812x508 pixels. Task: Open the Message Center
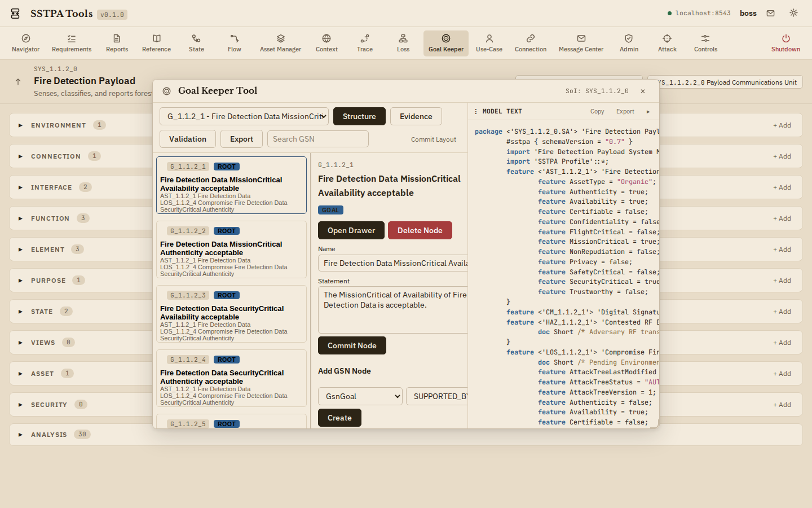[581, 43]
